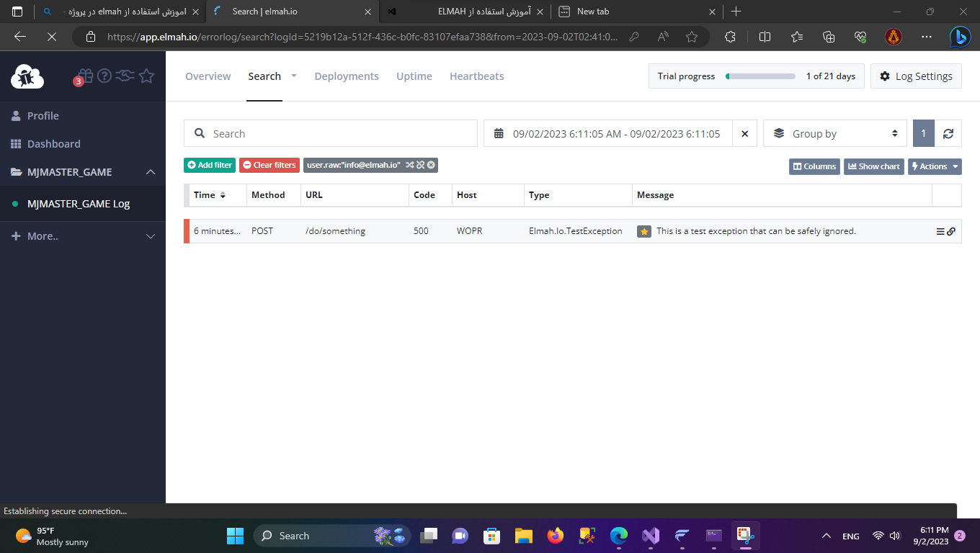Show hidden icons in the system tray
This screenshot has width=980, height=553.
click(826, 536)
